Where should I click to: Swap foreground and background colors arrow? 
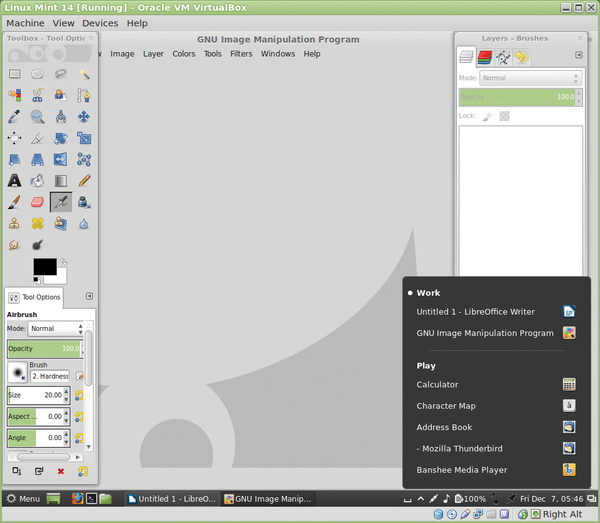(x=64, y=262)
